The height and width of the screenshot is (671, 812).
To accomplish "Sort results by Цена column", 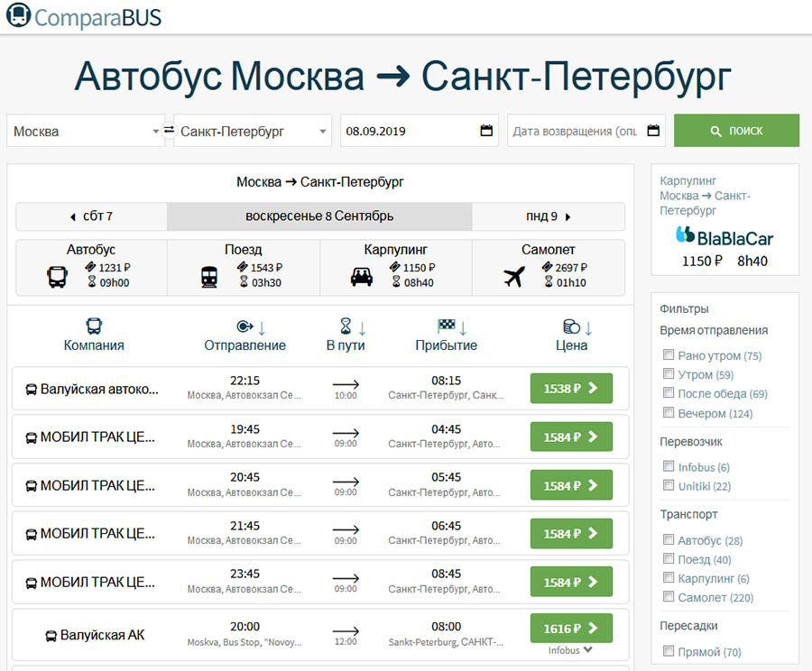I will pyautogui.click(x=571, y=335).
